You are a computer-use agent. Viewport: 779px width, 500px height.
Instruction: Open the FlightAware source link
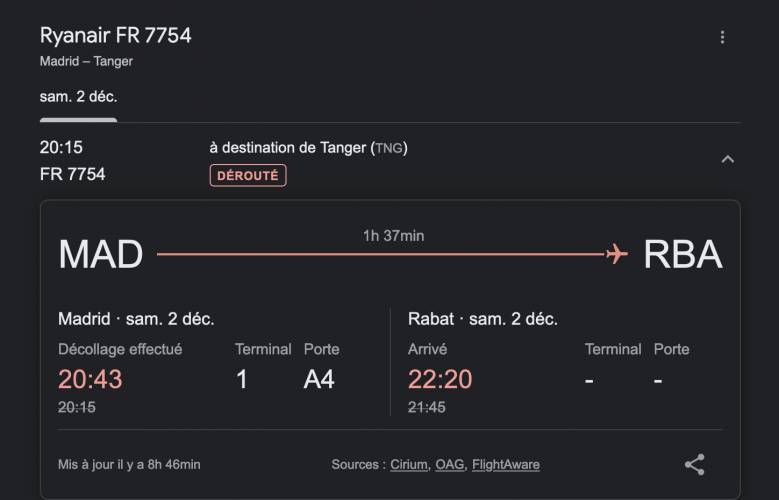click(506, 465)
